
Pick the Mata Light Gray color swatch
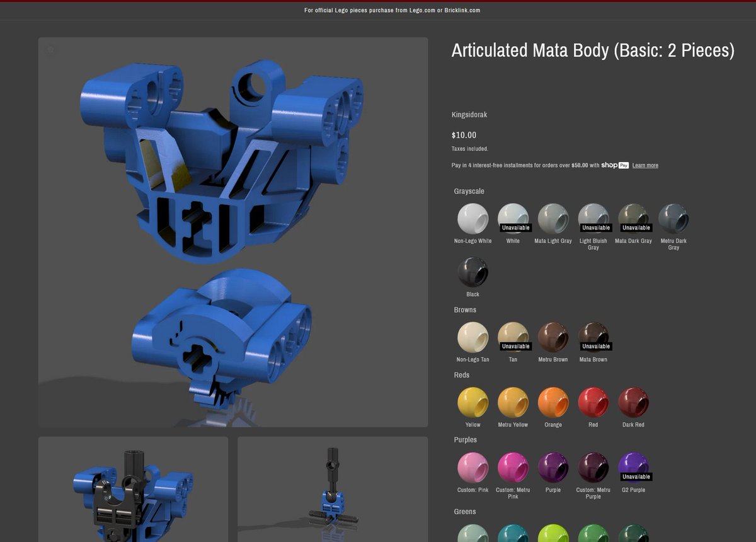[x=553, y=219]
